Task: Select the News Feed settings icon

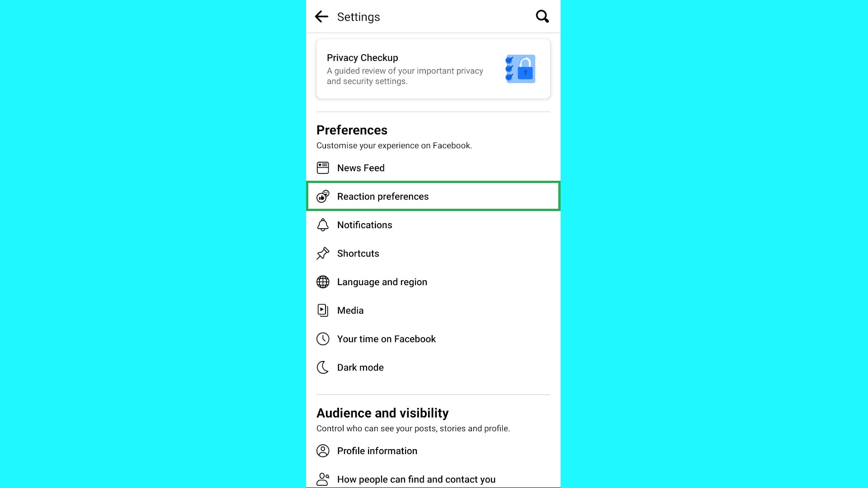Action: (x=322, y=168)
